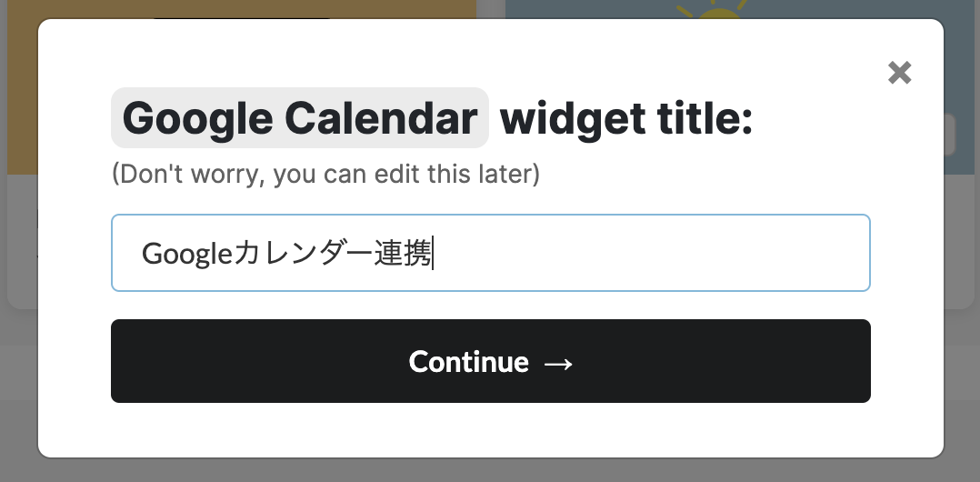The image size is (980, 482).
Task: Click the 'Don't worry, you can edit this later' hint
Action: tap(325, 174)
